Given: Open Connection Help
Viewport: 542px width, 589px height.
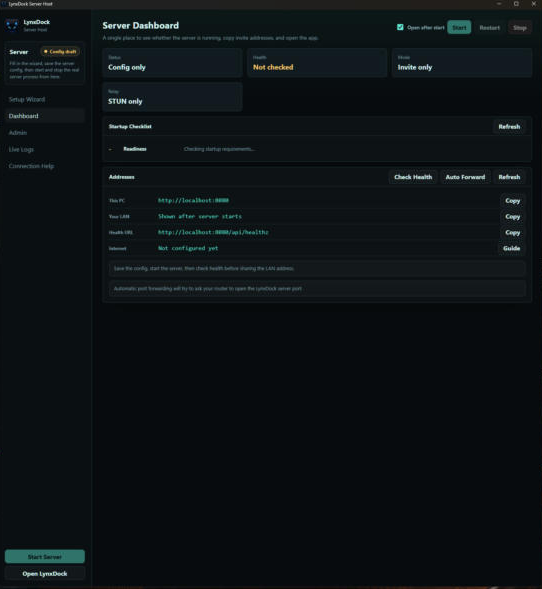Looking at the screenshot, I should [x=45, y=166].
